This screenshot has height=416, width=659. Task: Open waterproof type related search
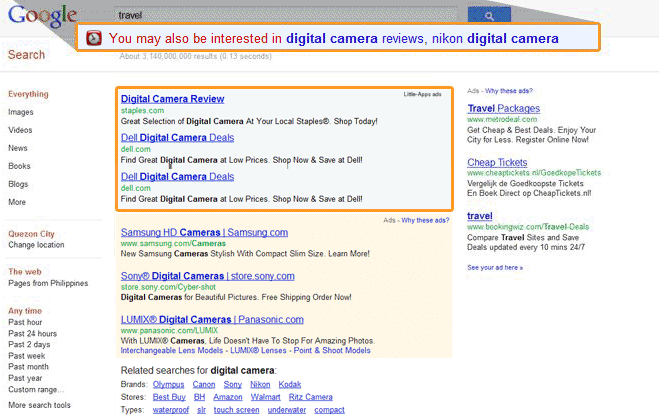[x=171, y=410]
